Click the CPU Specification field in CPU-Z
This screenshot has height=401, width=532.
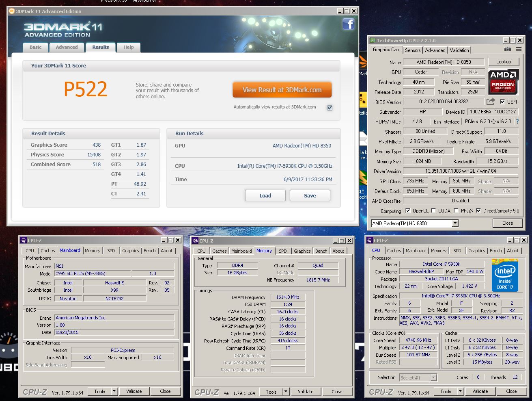click(461, 296)
